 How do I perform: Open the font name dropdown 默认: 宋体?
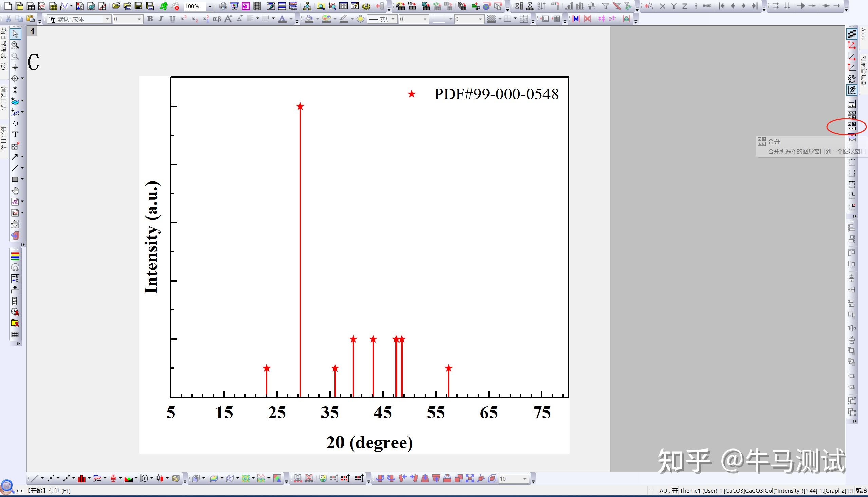(107, 19)
